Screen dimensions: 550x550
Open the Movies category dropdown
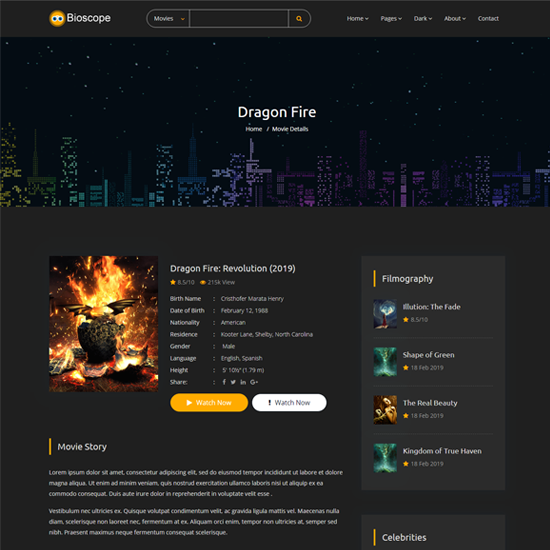[x=168, y=19]
